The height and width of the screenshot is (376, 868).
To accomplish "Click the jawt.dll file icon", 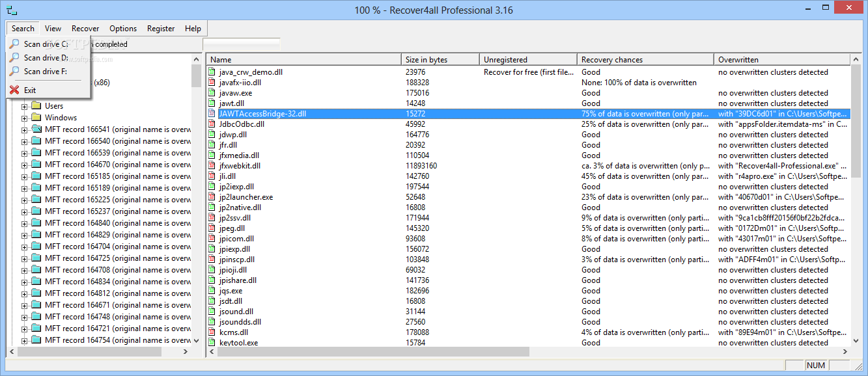I will 211,103.
